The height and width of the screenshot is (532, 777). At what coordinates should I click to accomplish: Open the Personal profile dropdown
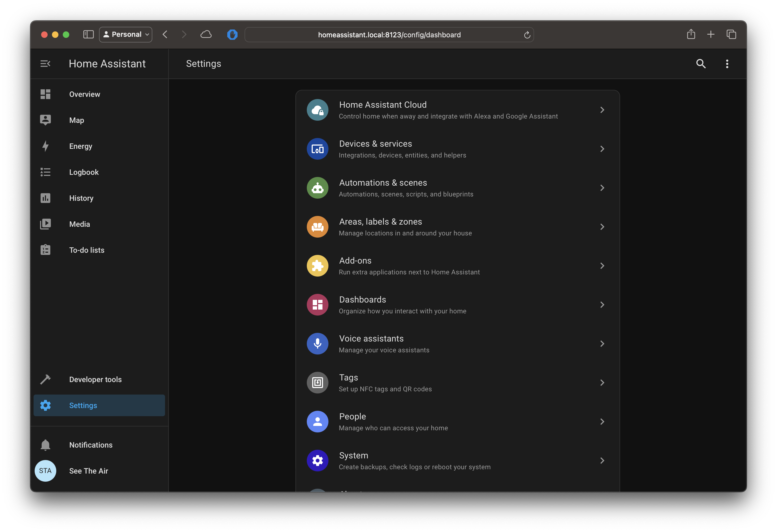click(x=126, y=34)
